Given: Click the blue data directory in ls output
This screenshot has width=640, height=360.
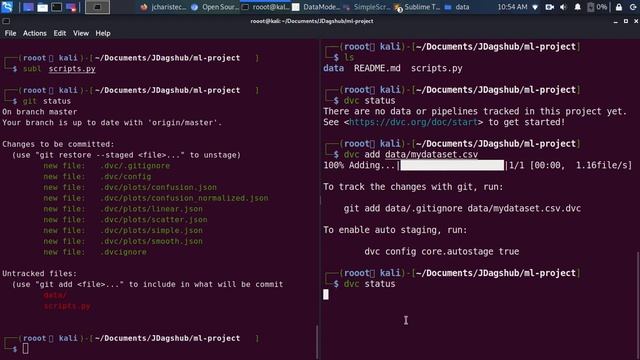Looking at the screenshot, I should (333, 68).
